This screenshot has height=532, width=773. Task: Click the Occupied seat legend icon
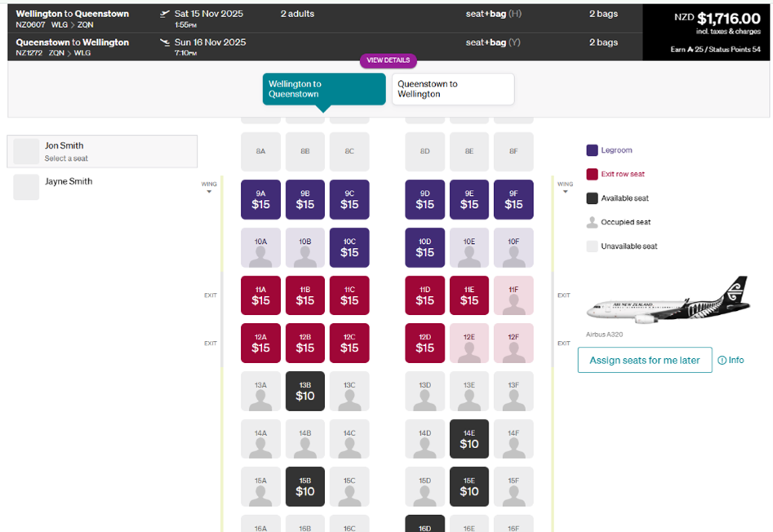point(592,222)
